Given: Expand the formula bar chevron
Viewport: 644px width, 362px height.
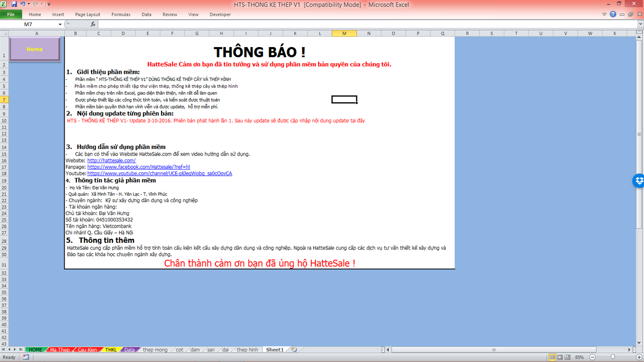Looking at the screenshot, I should click(x=640, y=24).
